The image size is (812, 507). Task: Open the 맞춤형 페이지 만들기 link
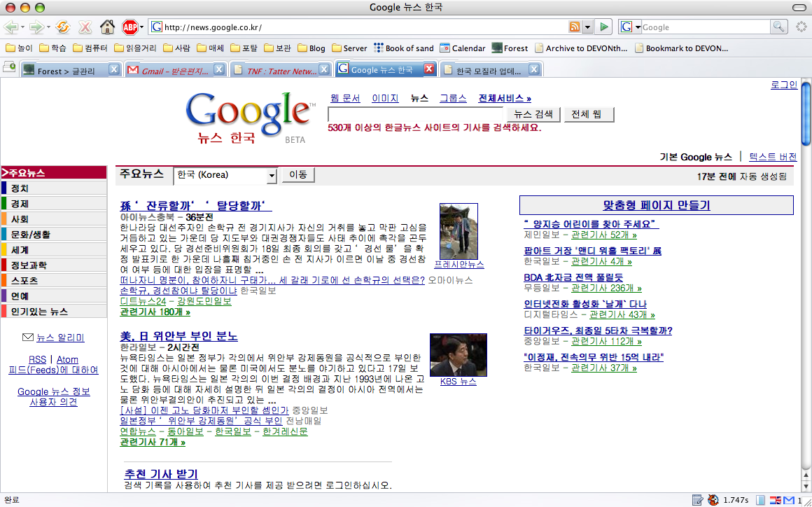point(657,205)
